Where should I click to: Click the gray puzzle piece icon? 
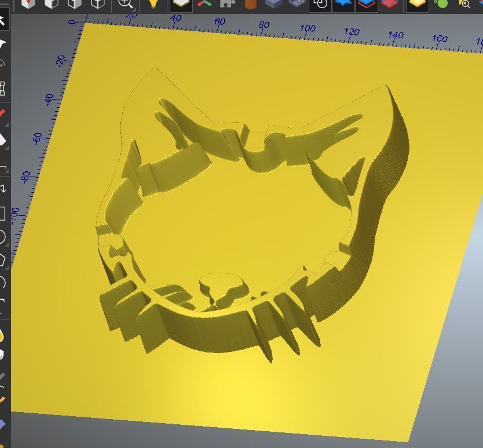pos(228,3)
